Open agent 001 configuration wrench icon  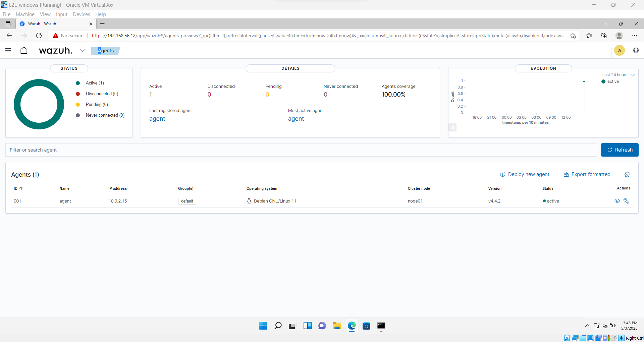click(626, 201)
